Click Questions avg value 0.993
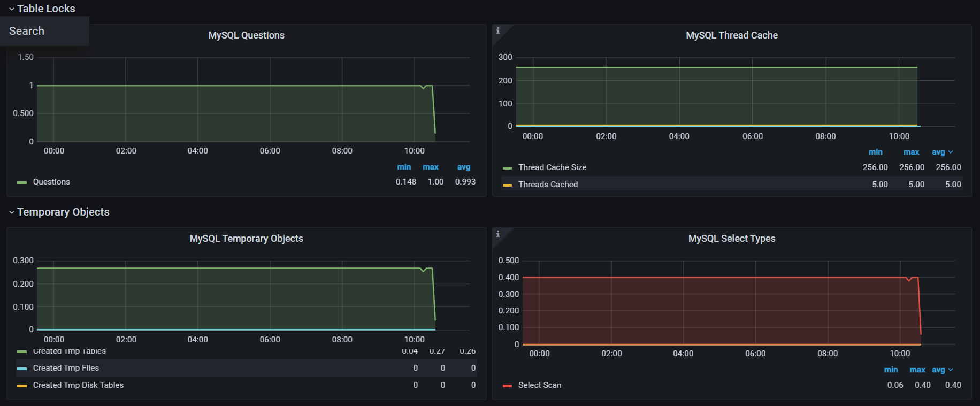 point(465,182)
